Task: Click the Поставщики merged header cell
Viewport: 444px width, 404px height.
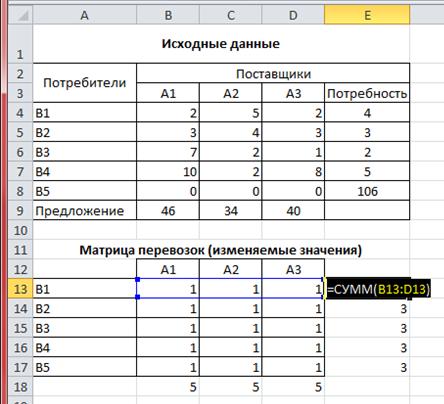Action: [x=273, y=73]
